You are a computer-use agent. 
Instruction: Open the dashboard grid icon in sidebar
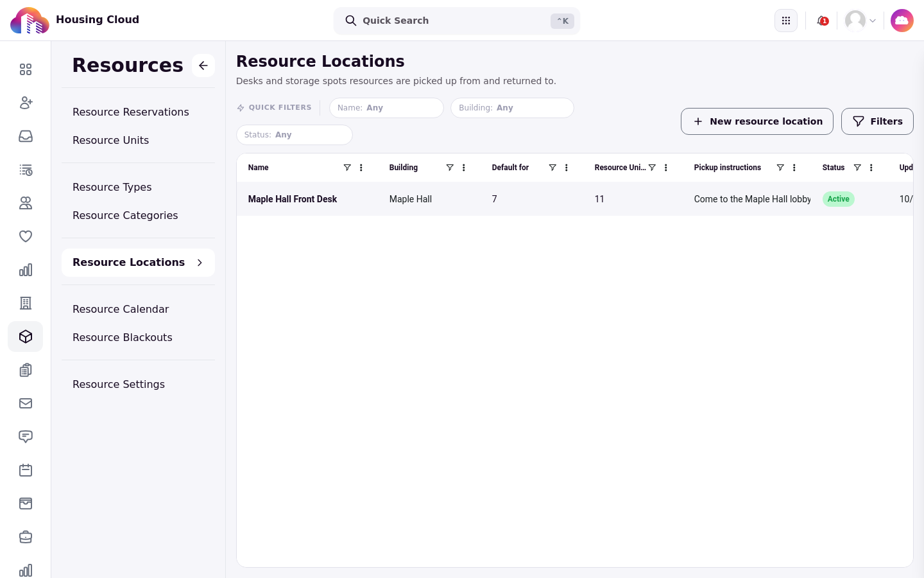click(x=26, y=69)
